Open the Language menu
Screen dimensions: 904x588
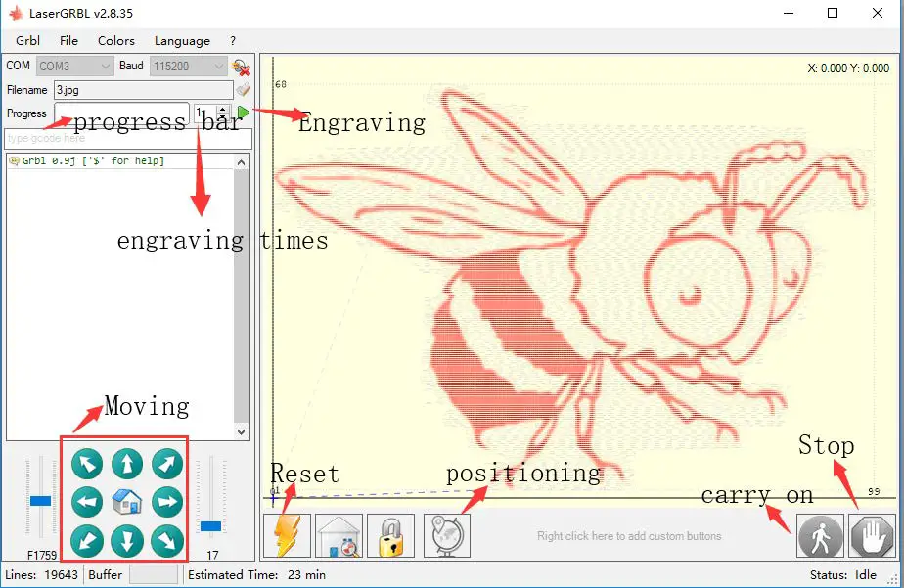pyautogui.click(x=182, y=41)
